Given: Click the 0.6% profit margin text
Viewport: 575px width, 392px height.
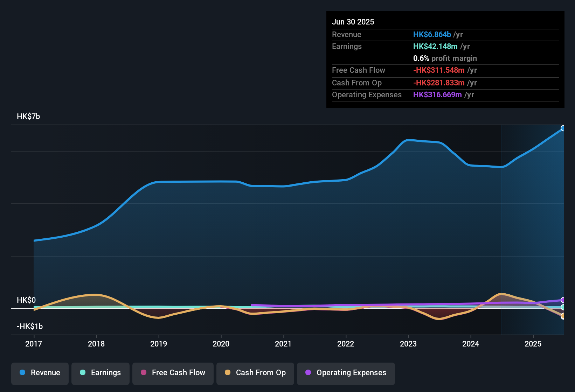Looking at the screenshot, I should 445,58.
